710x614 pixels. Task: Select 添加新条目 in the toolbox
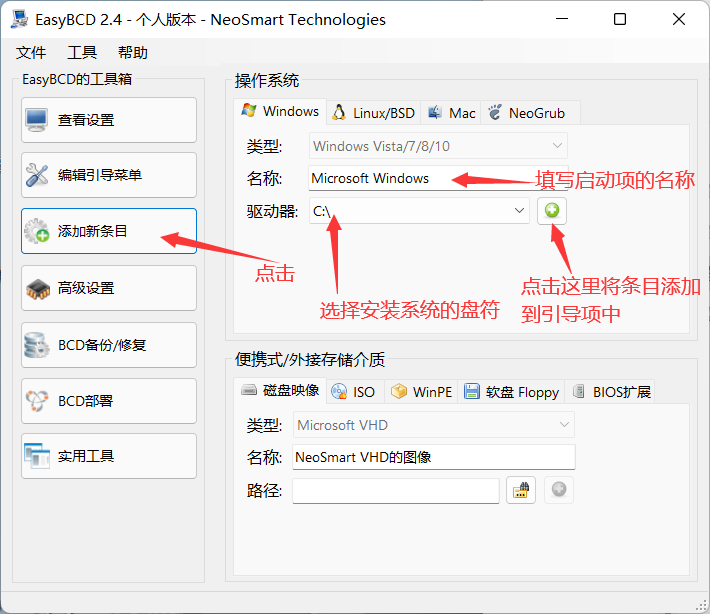(109, 231)
